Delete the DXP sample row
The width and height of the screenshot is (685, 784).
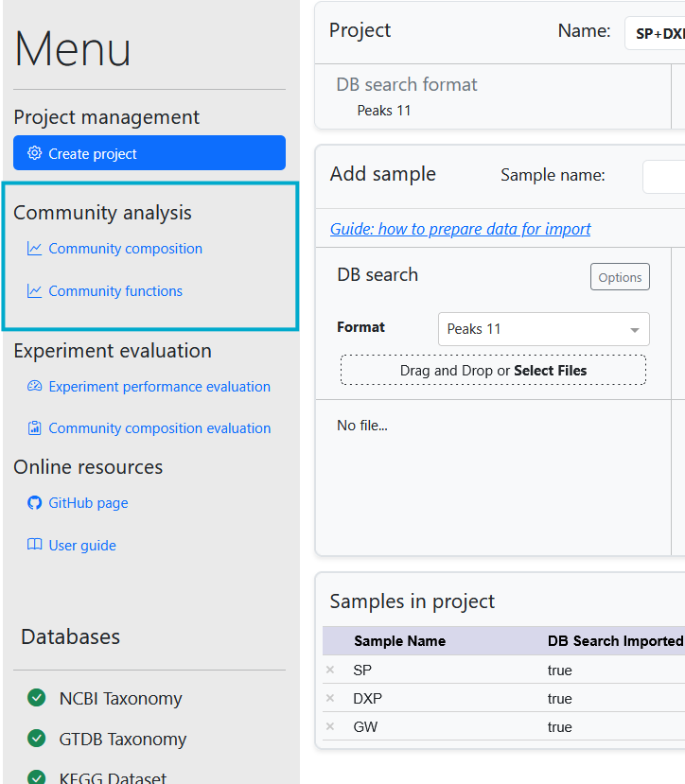(x=330, y=698)
